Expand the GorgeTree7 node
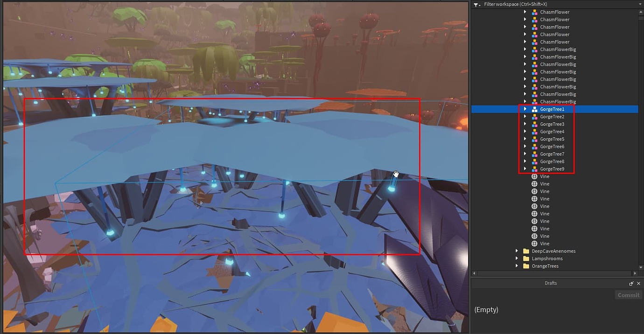 click(525, 154)
